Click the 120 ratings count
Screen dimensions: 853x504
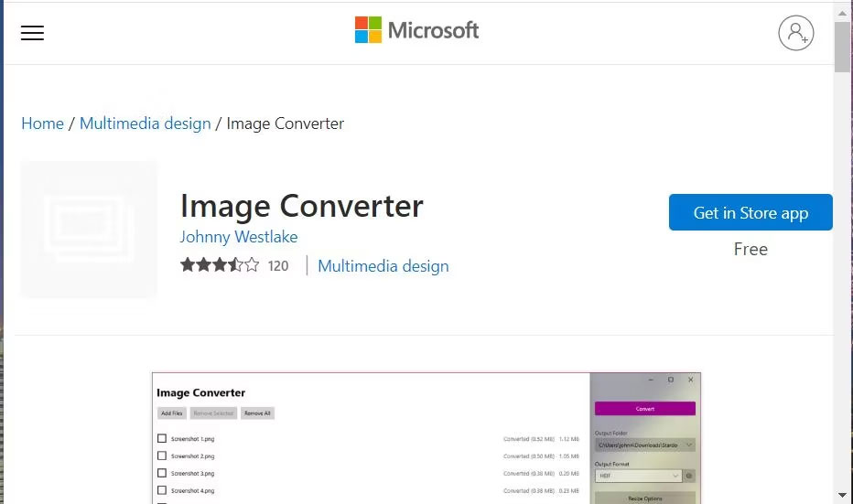click(x=278, y=266)
